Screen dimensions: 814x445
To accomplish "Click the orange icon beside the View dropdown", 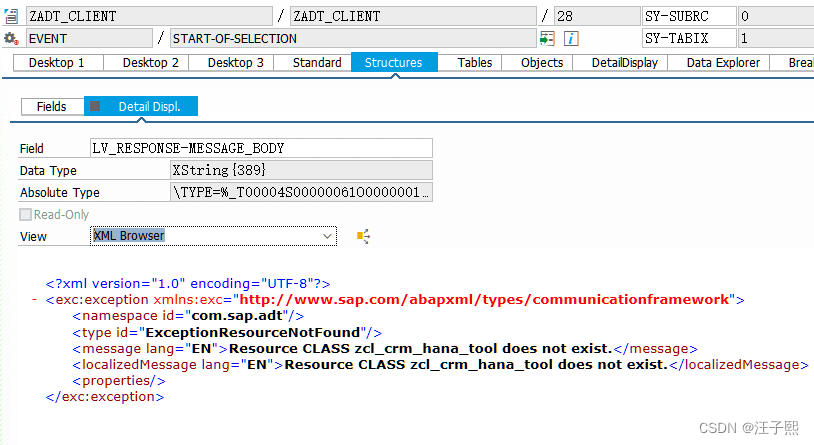I will (x=363, y=236).
